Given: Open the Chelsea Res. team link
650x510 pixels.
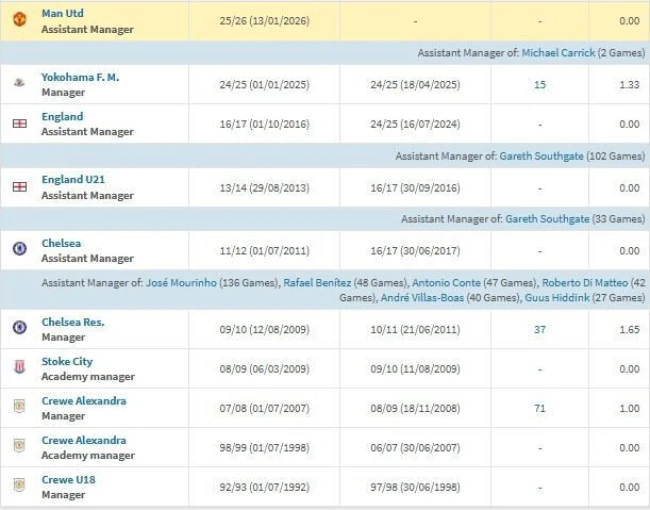Looking at the screenshot, I should click(x=73, y=322).
